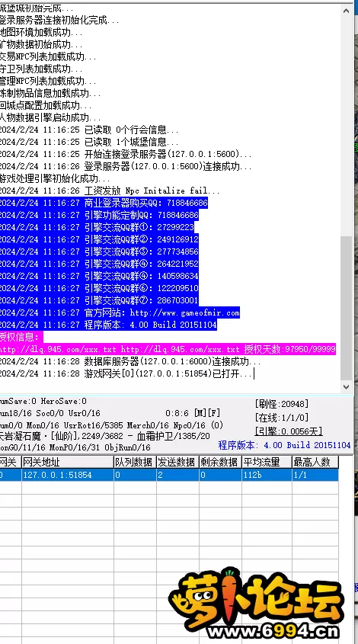Click the log line 管理NPC列表加载成功
This screenshot has width=358, height=644.
[48, 81]
